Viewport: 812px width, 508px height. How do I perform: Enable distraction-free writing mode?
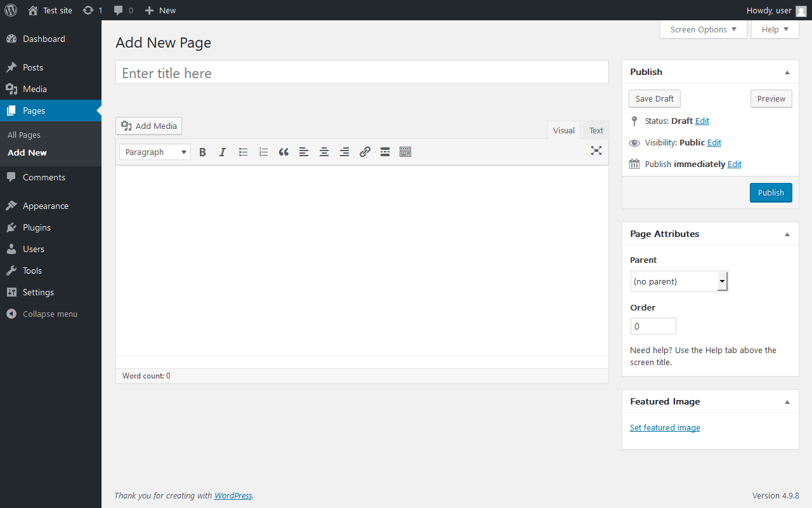click(x=596, y=150)
